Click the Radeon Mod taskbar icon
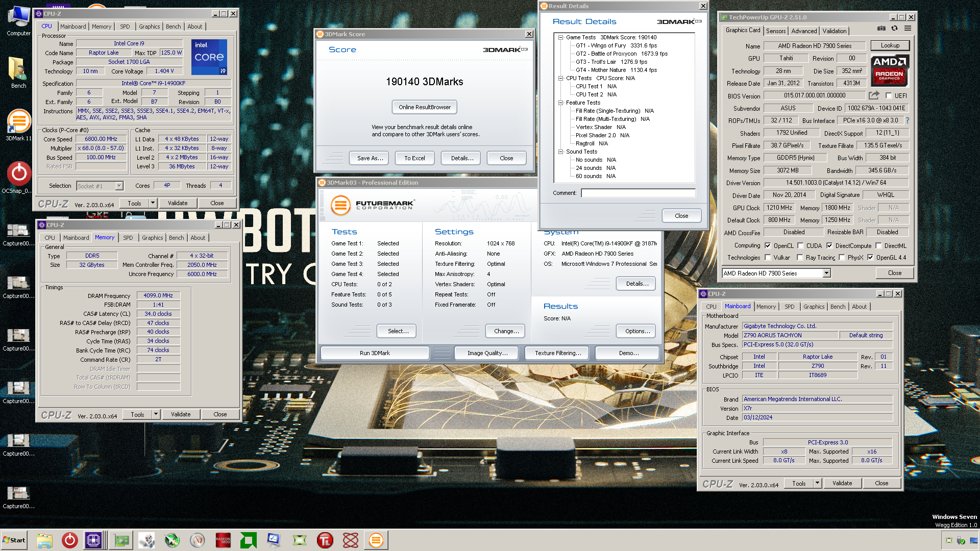This screenshot has height=551, width=980. [223, 540]
